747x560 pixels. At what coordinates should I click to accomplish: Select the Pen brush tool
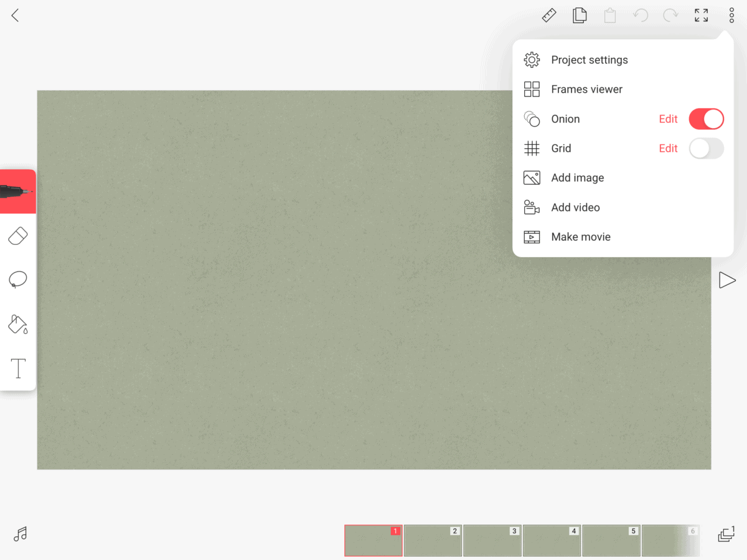tap(17, 192)
